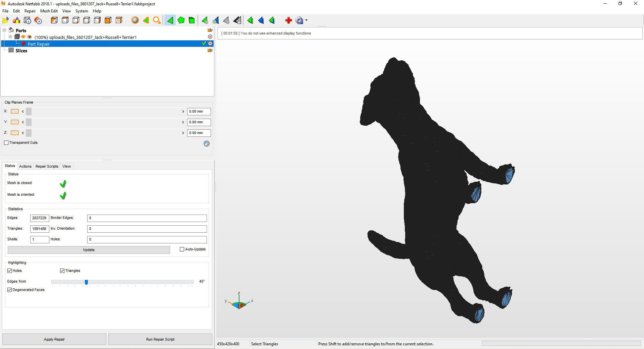Open the render mode dropdown arrow

coord(306,20)
